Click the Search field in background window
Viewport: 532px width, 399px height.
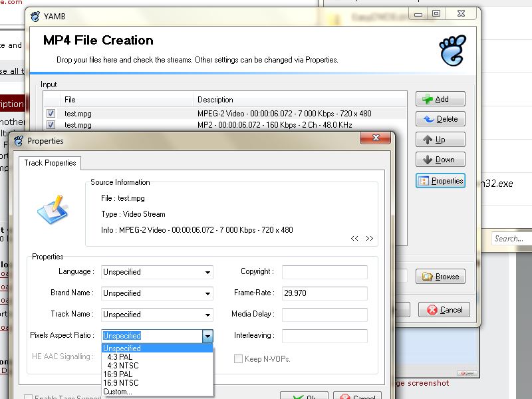[x=511, y=239]
